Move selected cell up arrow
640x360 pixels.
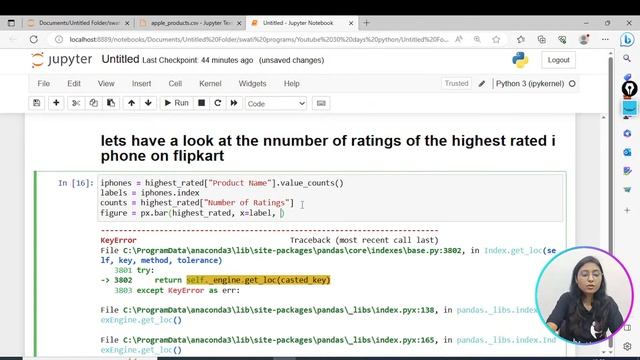tap(131, 103)
